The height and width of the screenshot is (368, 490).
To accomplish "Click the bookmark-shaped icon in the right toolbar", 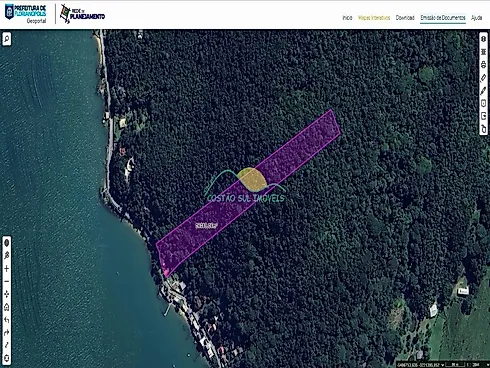I will coord(483,103).
